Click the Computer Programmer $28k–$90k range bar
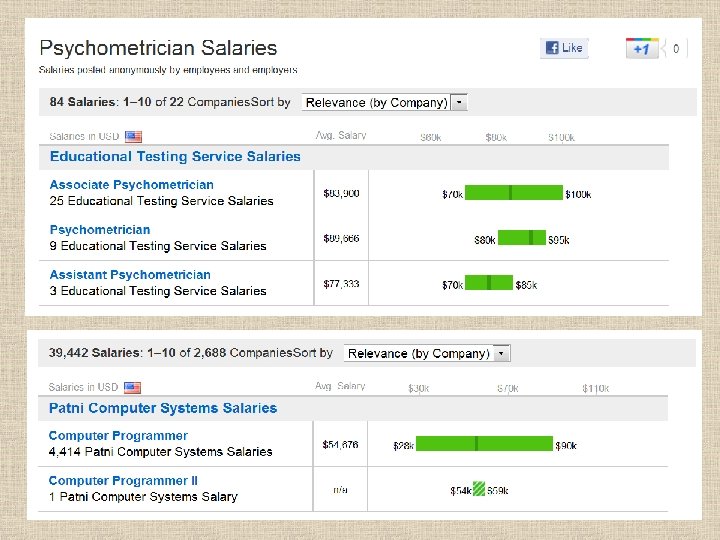720x540 pixels. tap(484, 444)
